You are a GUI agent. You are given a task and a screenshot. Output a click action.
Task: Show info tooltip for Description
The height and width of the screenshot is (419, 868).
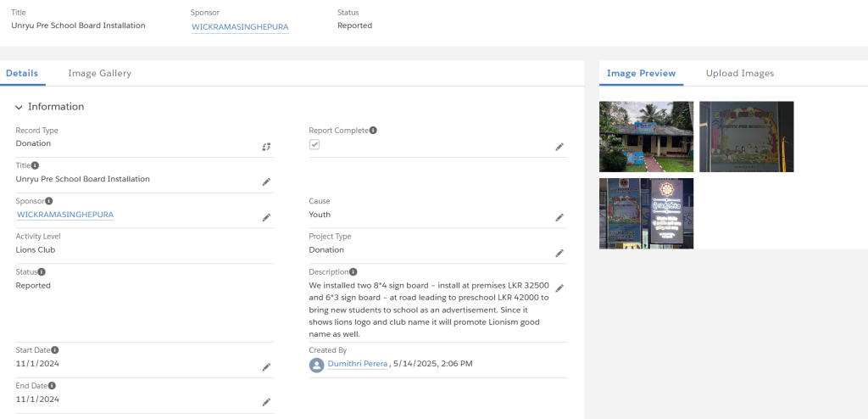tap(353, 271)
